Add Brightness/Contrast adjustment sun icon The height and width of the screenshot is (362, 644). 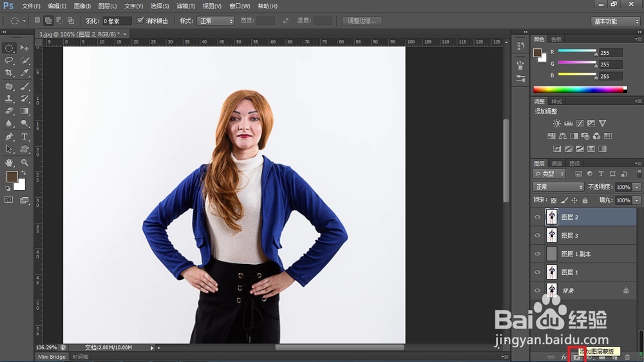pyautogui.click(x=556, y=123)
